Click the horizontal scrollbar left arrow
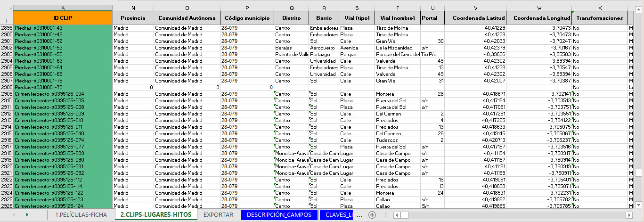 click(x=397, y=215)
